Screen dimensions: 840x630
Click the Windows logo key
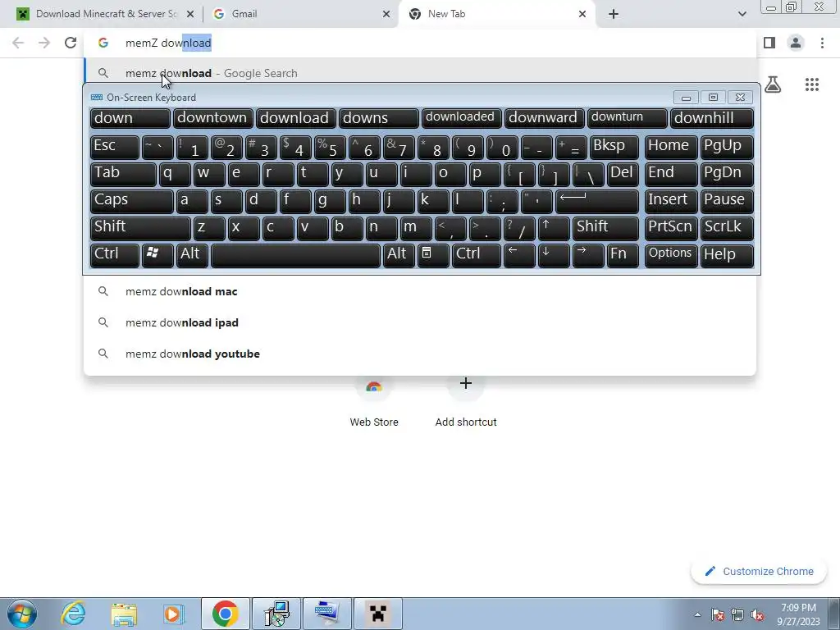(157, 256)
